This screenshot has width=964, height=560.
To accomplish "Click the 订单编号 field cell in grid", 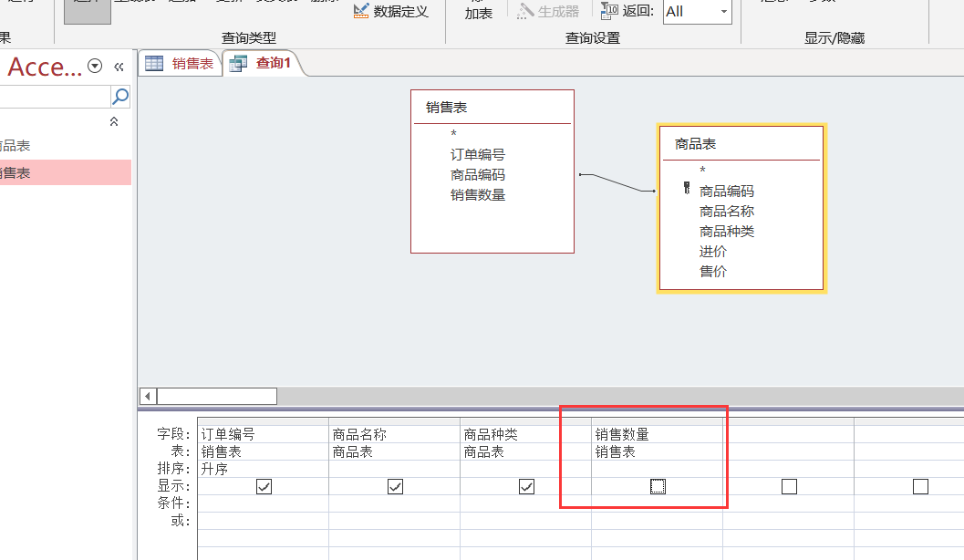I will pyautogui.click(x=264, y=435).
